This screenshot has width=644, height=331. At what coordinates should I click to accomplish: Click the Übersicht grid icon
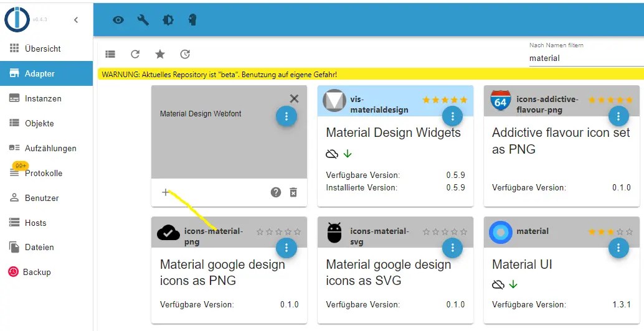pos(14,48)
